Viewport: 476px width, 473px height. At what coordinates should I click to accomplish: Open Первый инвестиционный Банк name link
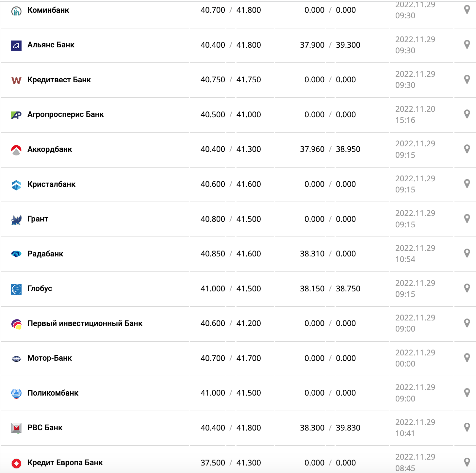coord(85,323)
